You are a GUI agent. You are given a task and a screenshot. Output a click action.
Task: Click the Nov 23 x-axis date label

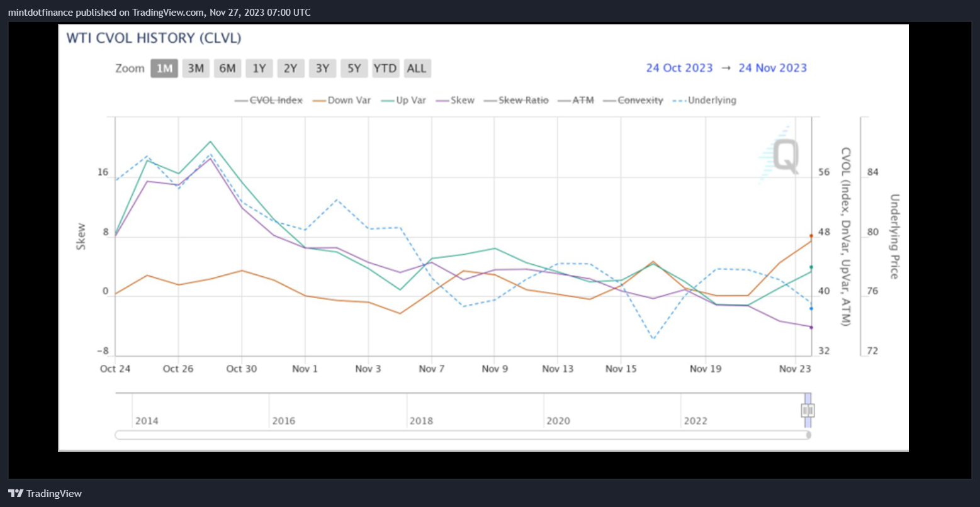[x=796, y=369]
